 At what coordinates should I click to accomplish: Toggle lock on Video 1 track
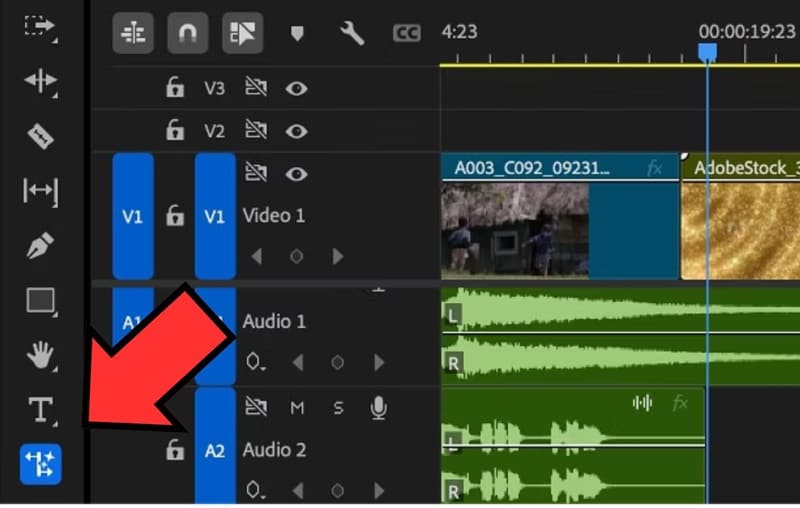(x=174, y=216)
